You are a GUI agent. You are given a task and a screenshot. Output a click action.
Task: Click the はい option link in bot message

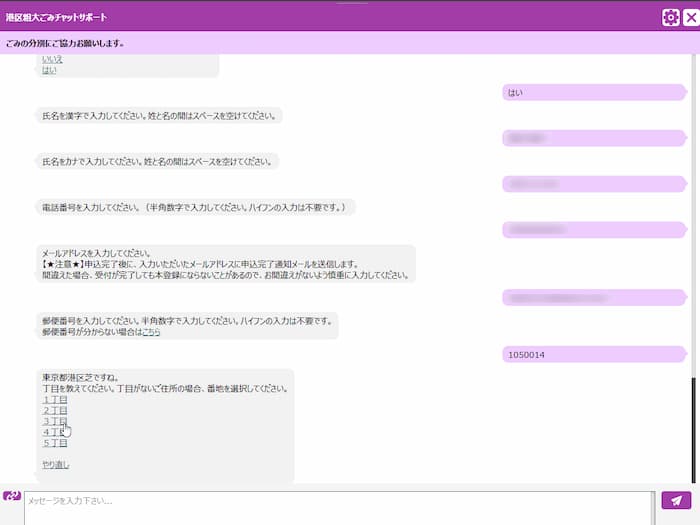pyautogui.click(x=49, y=70)
